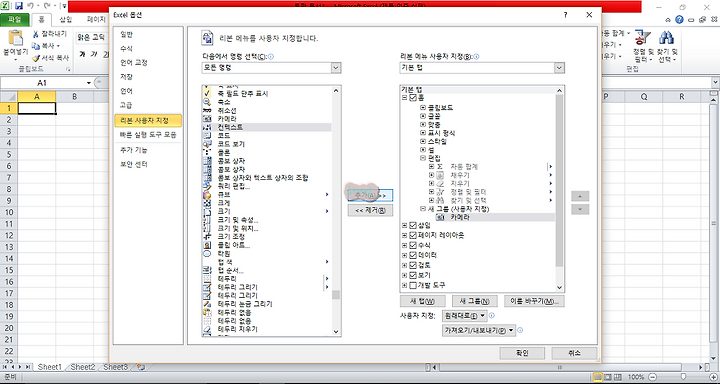The height and width of the screenshot is (384, 720).
Task: Click the icon beside 탭 순서... command
Action: tap(207, 270)
